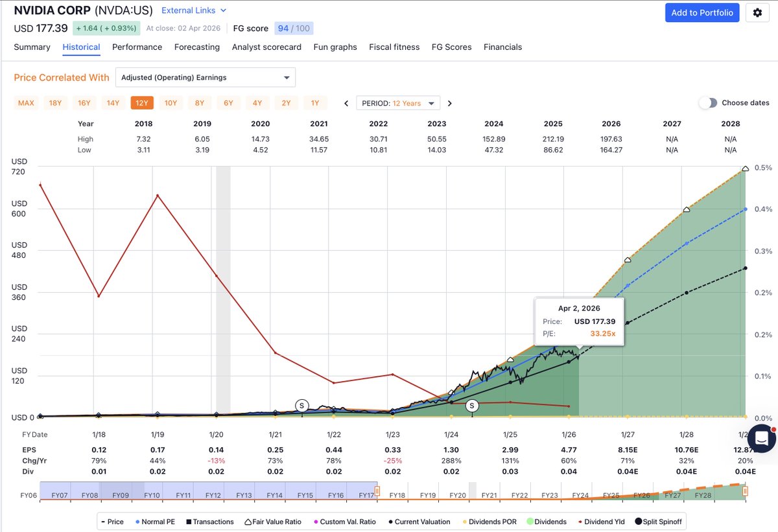Select the 1Y period button
Screen dimensions: 778x532
(x=315, y=102)
